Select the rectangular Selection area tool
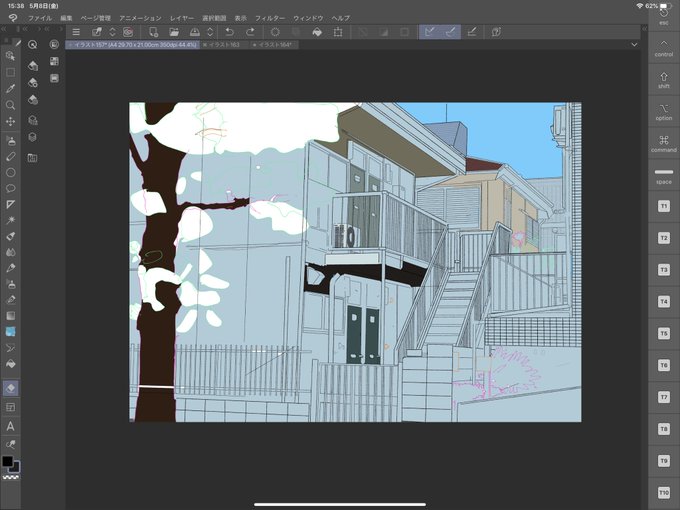The width and height of the screenshot is (680, 510). click(10, 72)
